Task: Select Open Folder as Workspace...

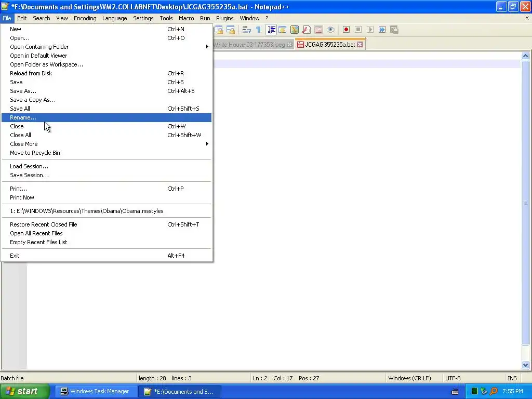Action: 106,64
